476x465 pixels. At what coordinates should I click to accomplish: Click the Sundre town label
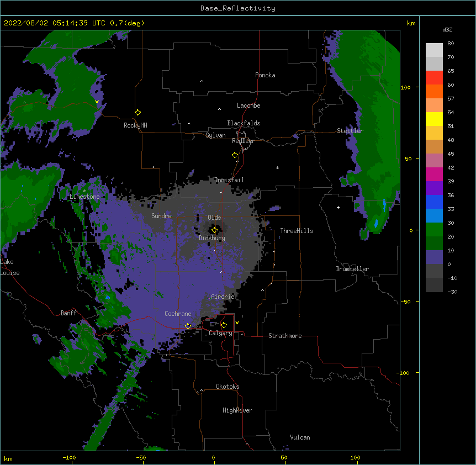coord(161,216)
